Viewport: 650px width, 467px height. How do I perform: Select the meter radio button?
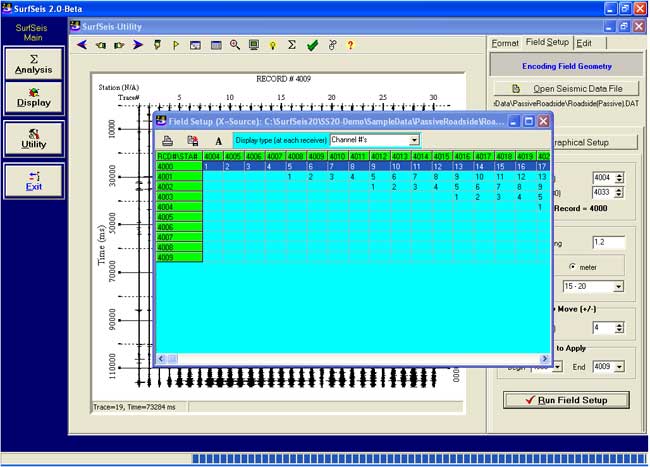pyautogui.click(x=572, y=267)
